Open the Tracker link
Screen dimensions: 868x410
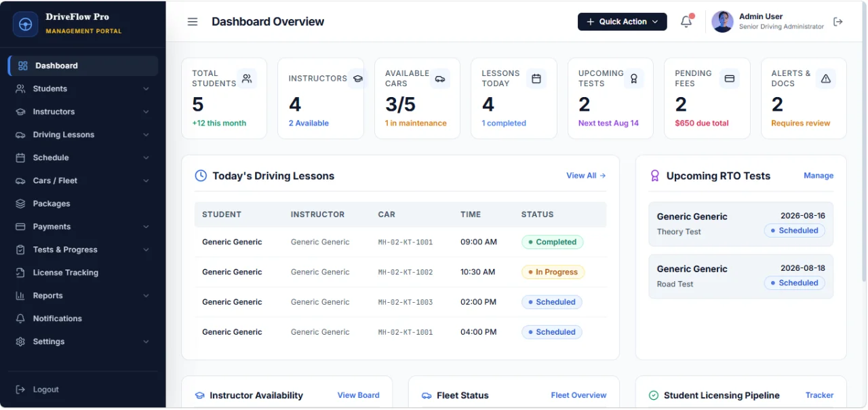(820, 395)
